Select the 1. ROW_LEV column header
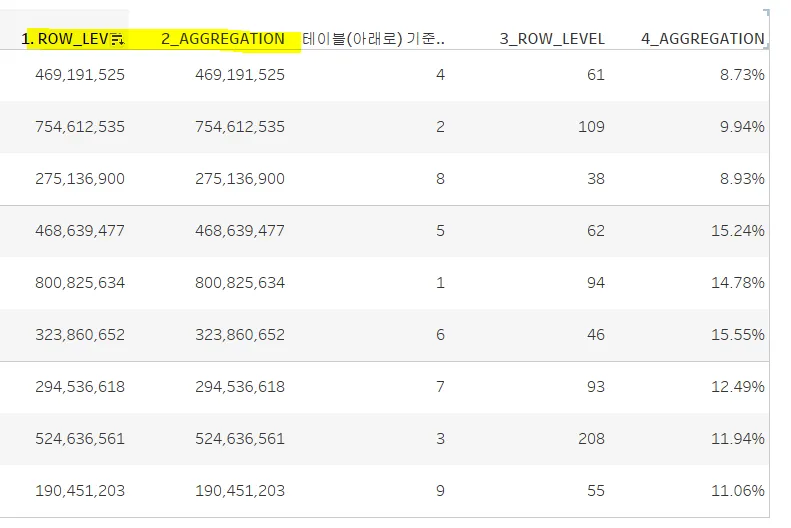 click(x=65, y=39)
